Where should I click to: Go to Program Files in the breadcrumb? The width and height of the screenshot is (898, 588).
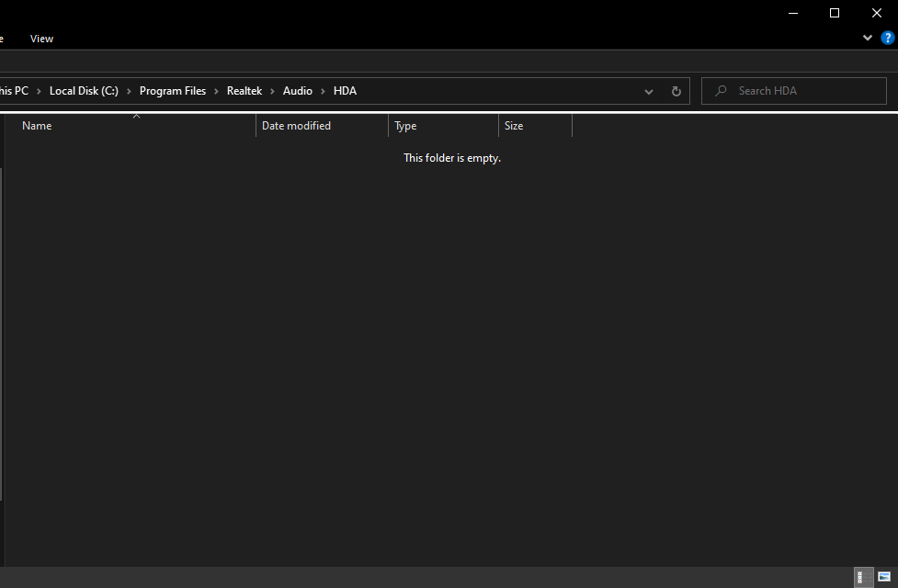pyautogui.click(x=173, y=91)
